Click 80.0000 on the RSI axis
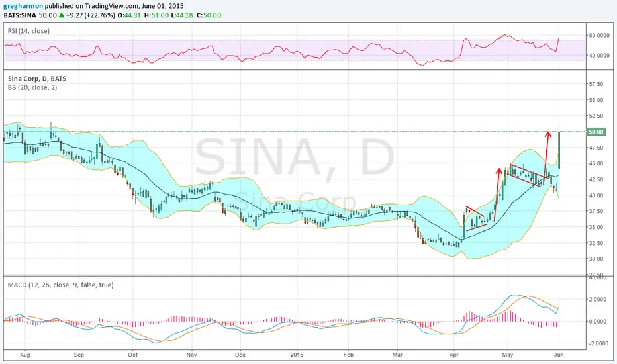Screen dimensions: 617x364 coord(599,36)
